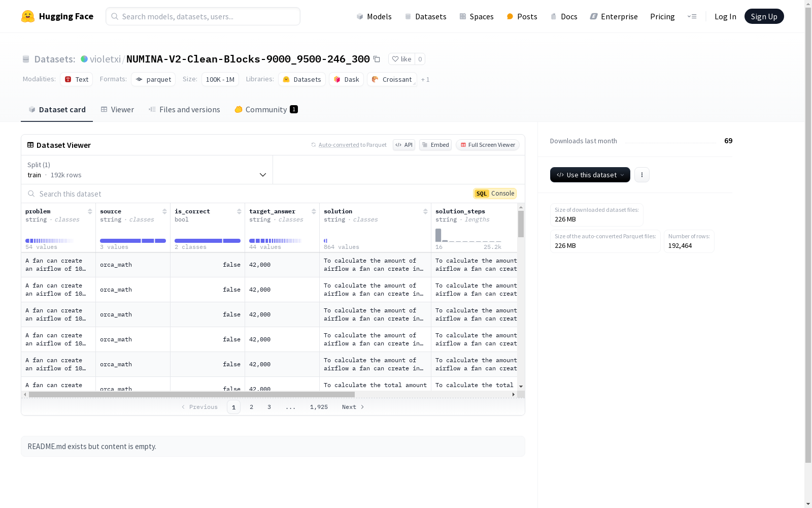Open the Posts menu item

click(522, 16)
